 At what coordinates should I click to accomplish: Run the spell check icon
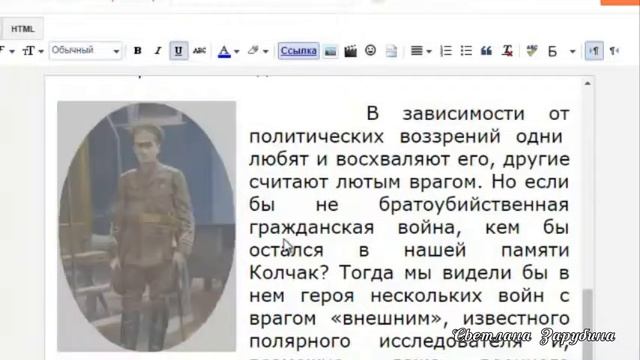tap(531, 51)
